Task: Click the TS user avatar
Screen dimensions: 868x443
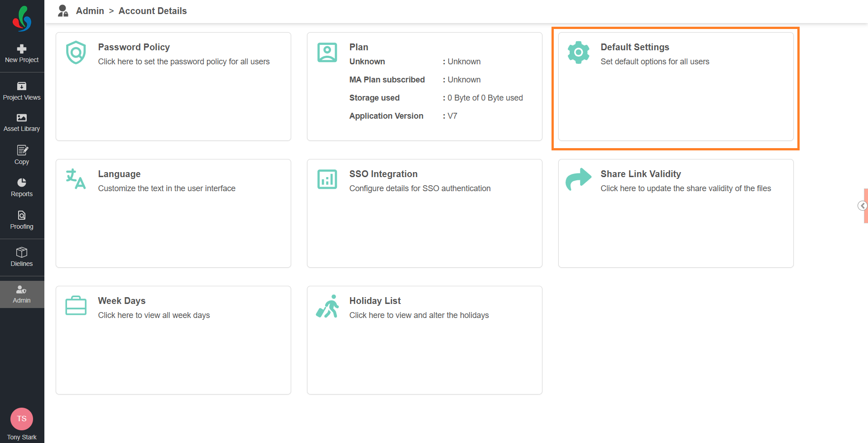Action: coord(22,419)
